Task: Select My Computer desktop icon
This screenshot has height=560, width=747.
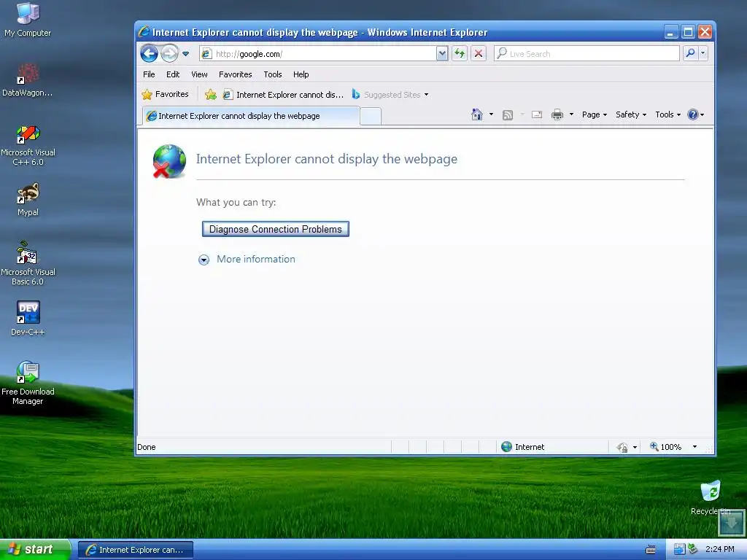Action: (x=28, y=20)
